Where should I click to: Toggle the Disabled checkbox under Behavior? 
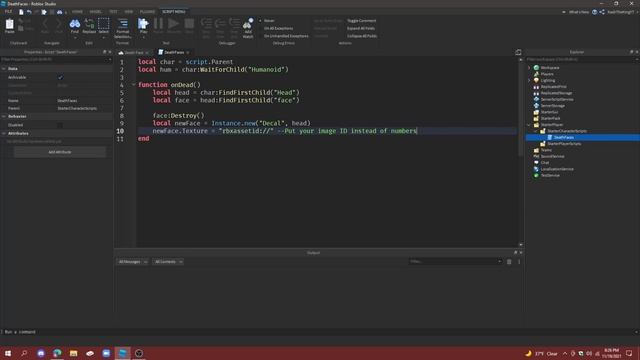pos(60,125)
